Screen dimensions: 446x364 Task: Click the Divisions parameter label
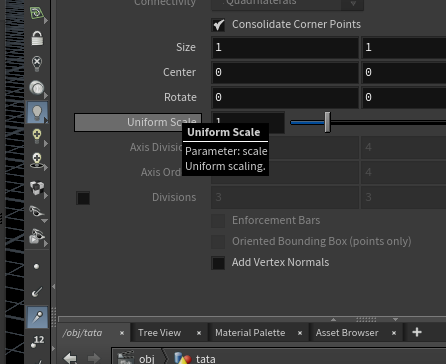pyautogui.click(x=174, y=197)
